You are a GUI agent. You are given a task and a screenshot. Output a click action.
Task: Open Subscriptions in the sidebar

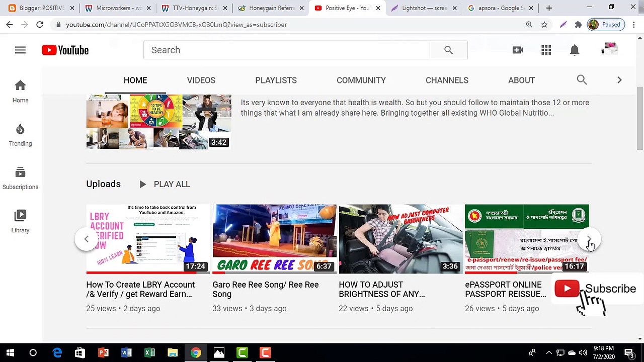[20, 178]
